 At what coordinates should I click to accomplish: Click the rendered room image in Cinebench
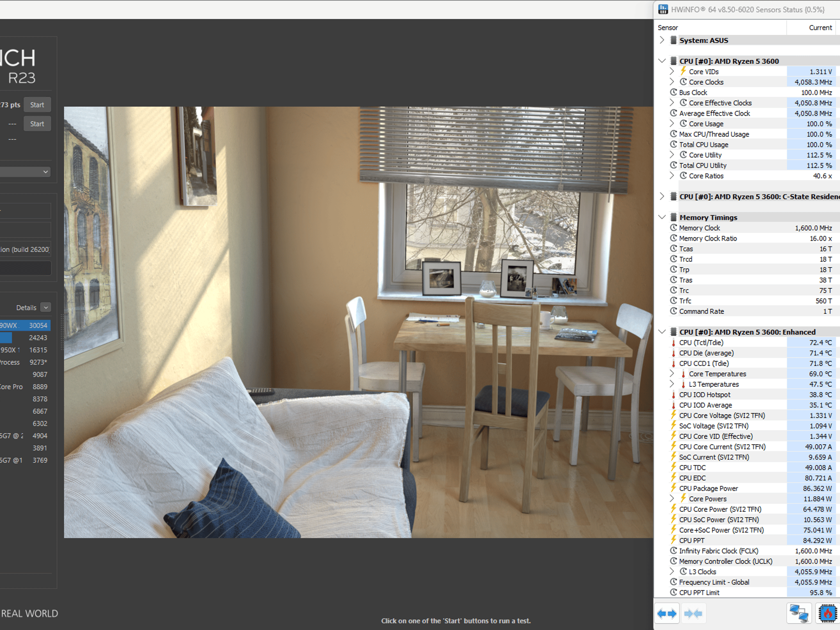click(x=358, y=322)
